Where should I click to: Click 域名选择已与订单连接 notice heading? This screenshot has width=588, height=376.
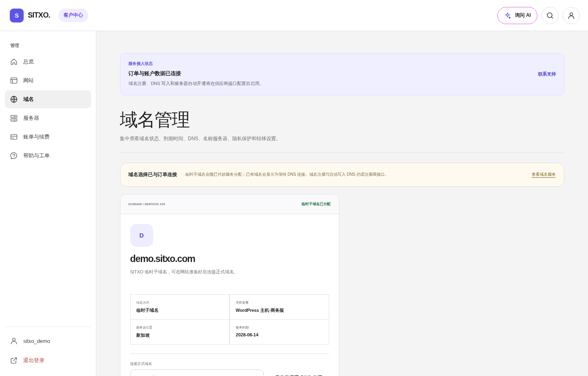point(153,175)
